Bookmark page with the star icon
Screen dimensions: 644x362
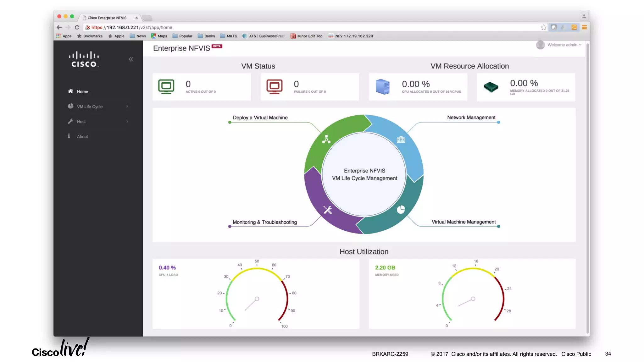(x=543, y=27)
